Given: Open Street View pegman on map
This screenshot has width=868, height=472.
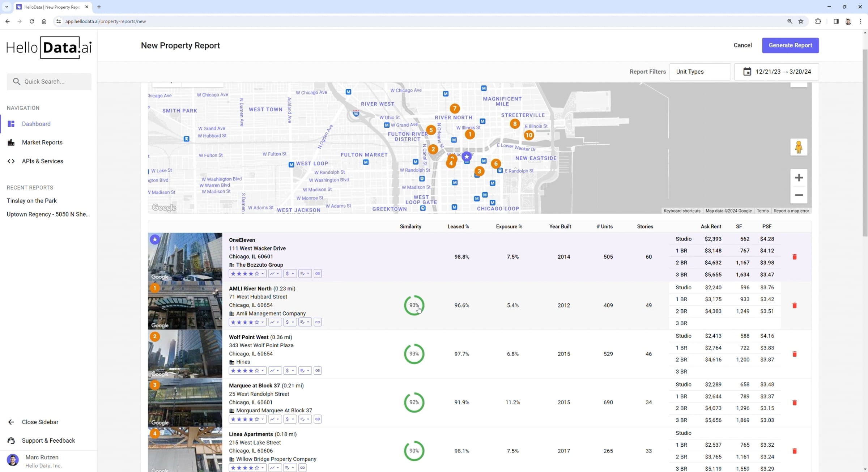Looking at the screenshot, I should tap(799, 147).
